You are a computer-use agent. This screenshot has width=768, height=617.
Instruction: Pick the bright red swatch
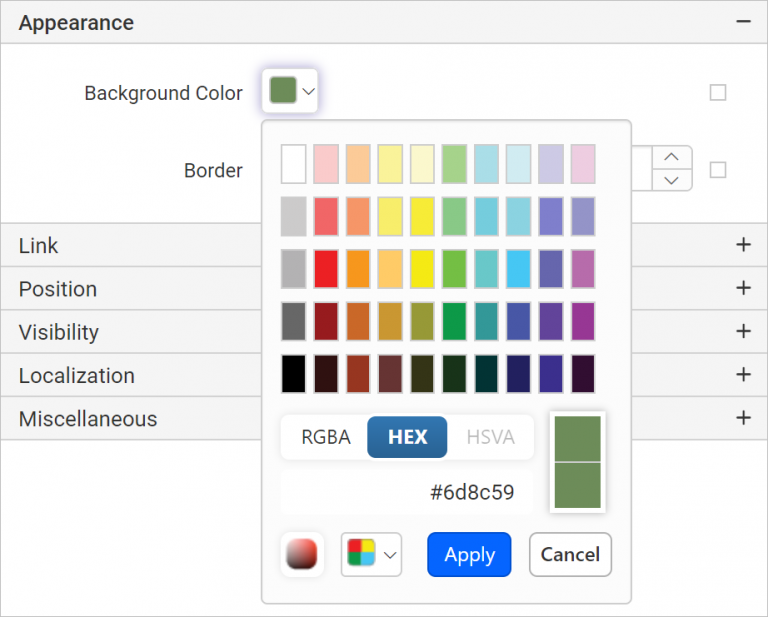326,268
